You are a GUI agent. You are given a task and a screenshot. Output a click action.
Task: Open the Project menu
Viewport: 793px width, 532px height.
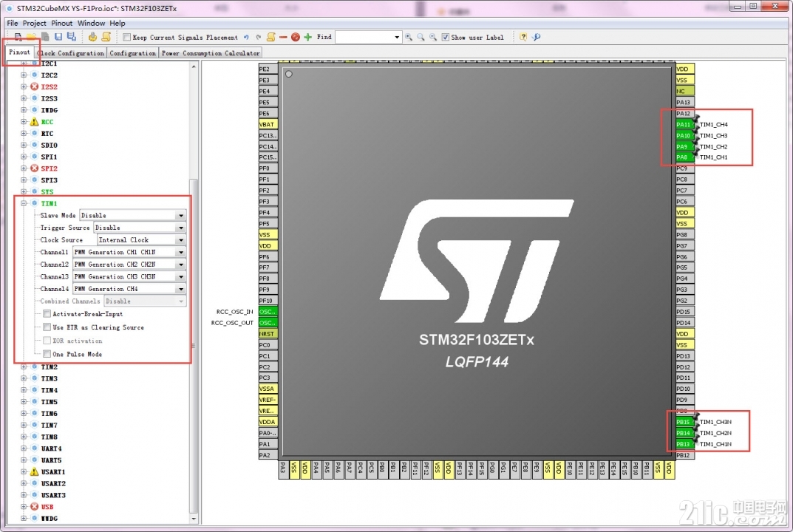pos(34,23)
